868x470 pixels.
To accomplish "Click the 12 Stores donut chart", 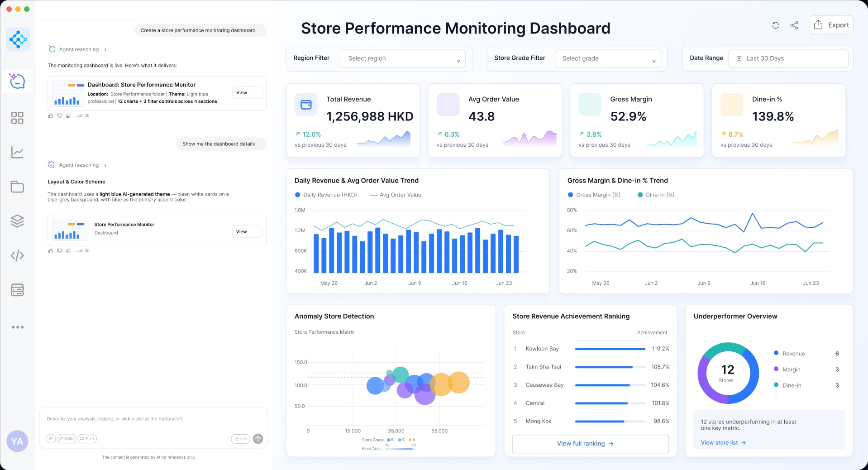I will 728,373.
